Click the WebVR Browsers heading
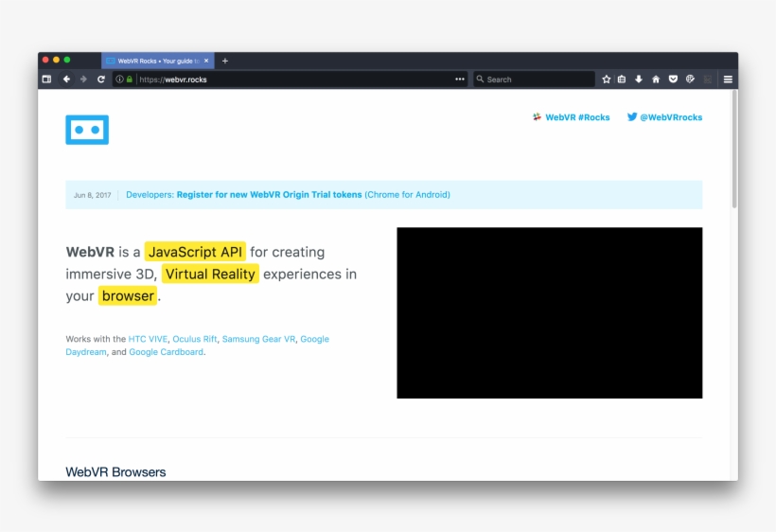The width and height of the screenshot is (776, 532). (115, 472)
